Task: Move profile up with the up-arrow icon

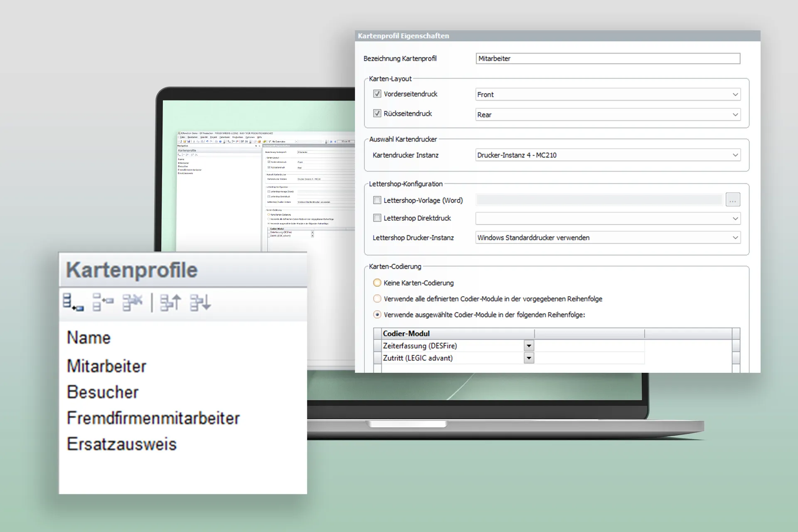Action: coord(170,302)
